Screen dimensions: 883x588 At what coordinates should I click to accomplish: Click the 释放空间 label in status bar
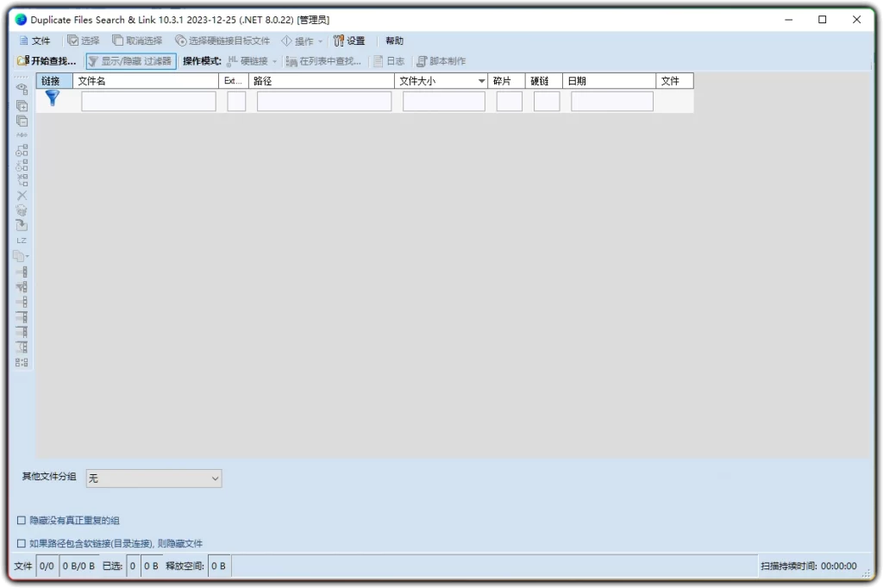pyautogui.click(x=185, y=566)
